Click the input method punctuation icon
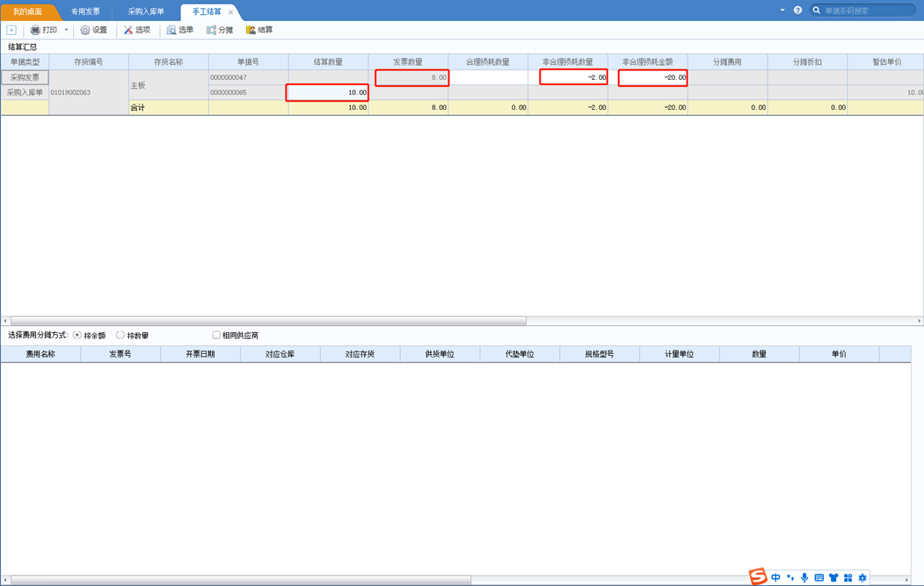The image size is (924, 586). click(x=790, y=578)
